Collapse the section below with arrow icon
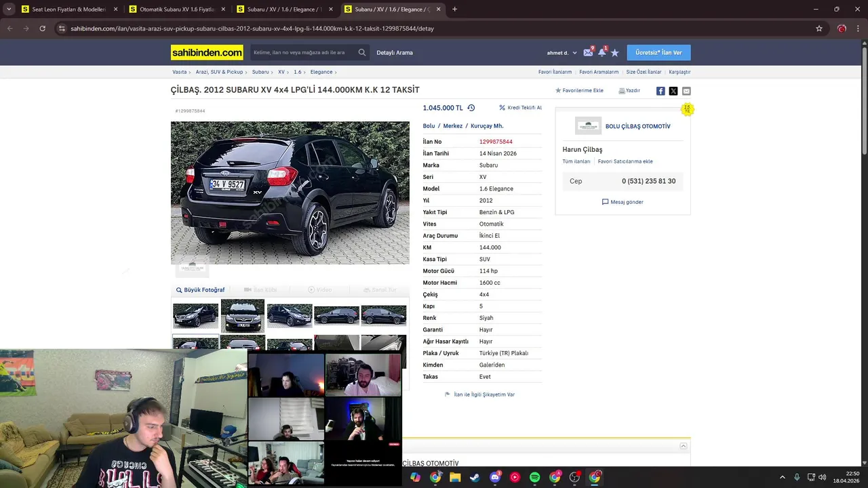868x488 pixels. pyautogui.click(x=684, y=446)
